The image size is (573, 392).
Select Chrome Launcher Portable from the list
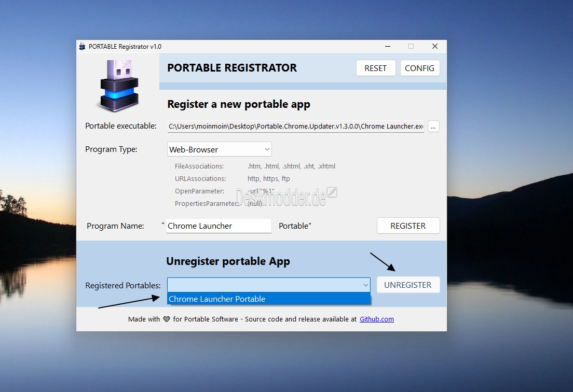point(269,299)
